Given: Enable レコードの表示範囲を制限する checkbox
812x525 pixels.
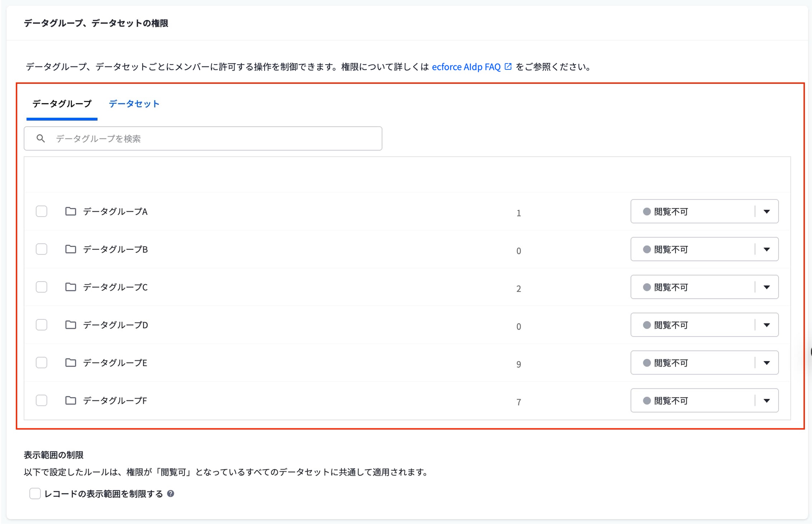Looking at the screenshot, I should tap(35, 494).
